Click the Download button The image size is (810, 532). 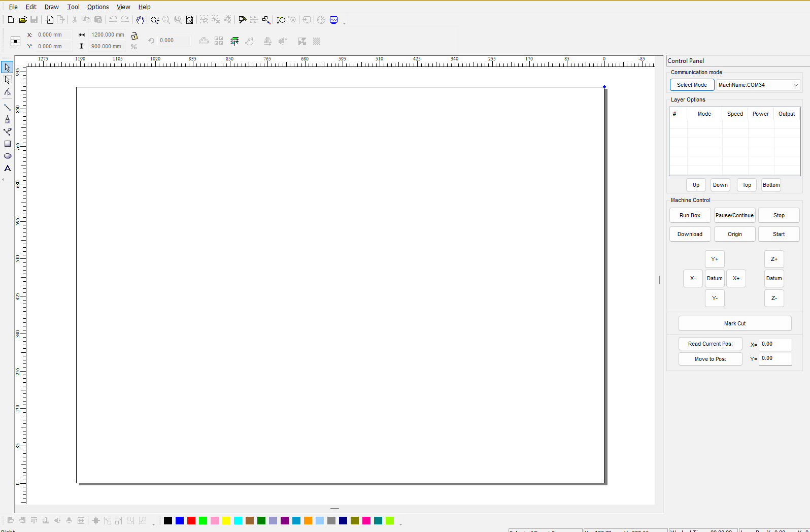click(690, 234)
